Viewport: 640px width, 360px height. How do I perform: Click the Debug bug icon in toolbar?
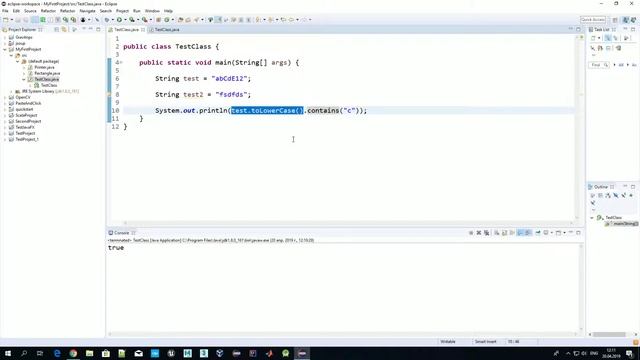[x=107, y=20]
